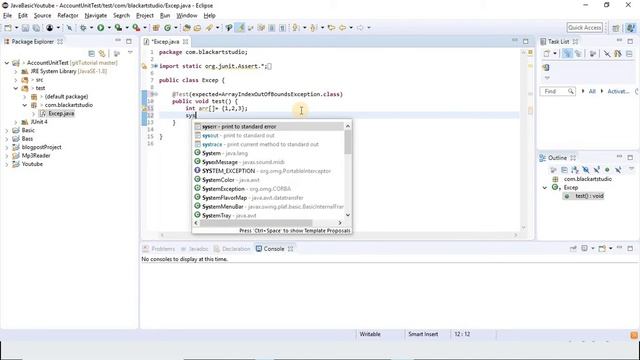Toggle Link with Editor in Package Explorer
Screen dimensions: 640x360
(x=102, y=53)
